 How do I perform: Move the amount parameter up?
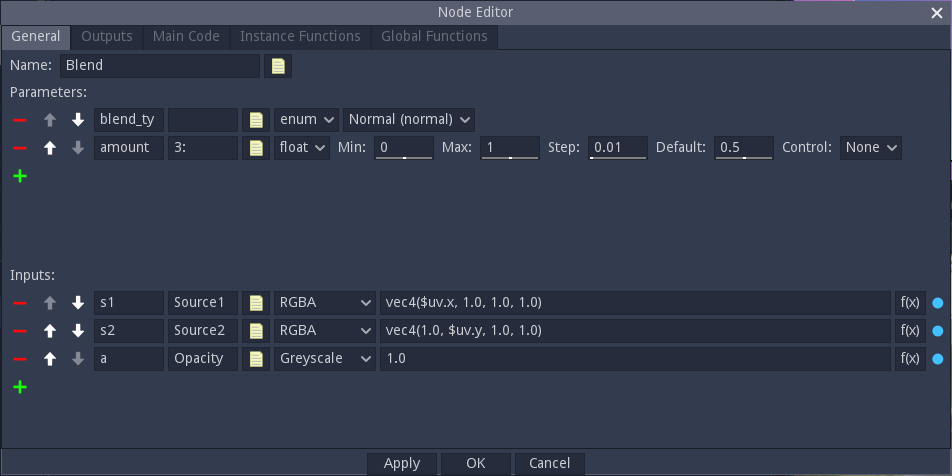click(x=50, y=148)
